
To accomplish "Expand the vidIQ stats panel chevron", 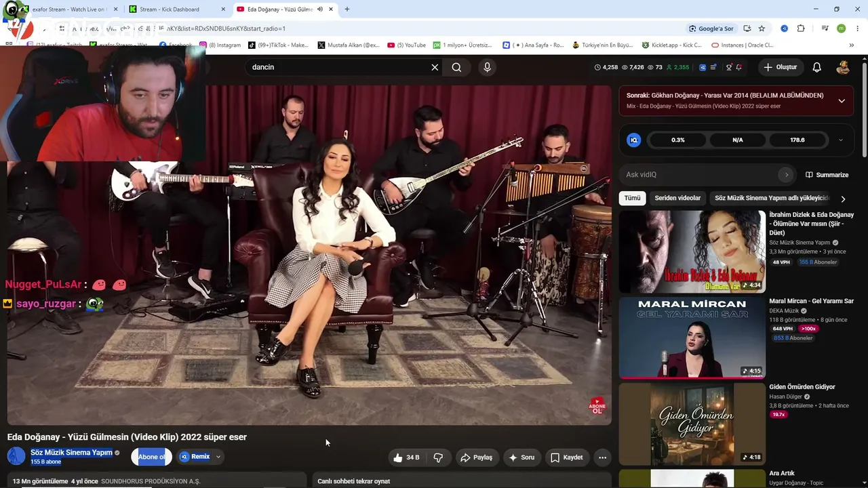I will click(x=841, y=140).
